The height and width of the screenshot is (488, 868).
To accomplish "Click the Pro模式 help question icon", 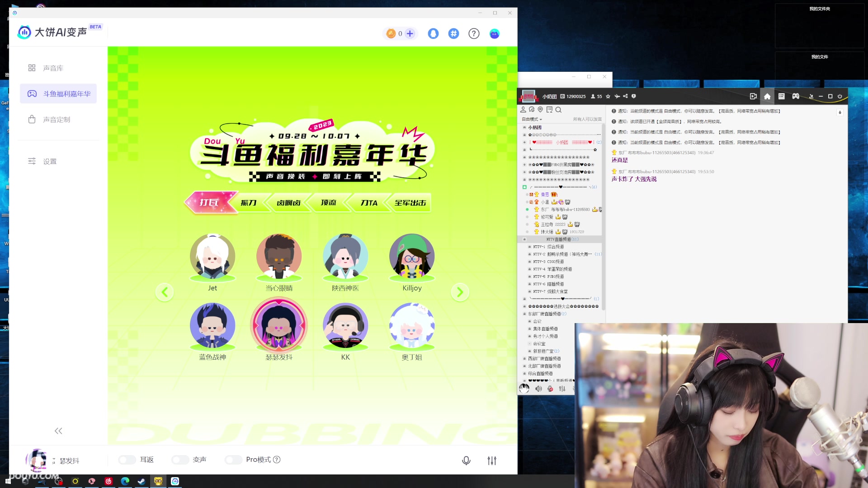I will (277, 460).
